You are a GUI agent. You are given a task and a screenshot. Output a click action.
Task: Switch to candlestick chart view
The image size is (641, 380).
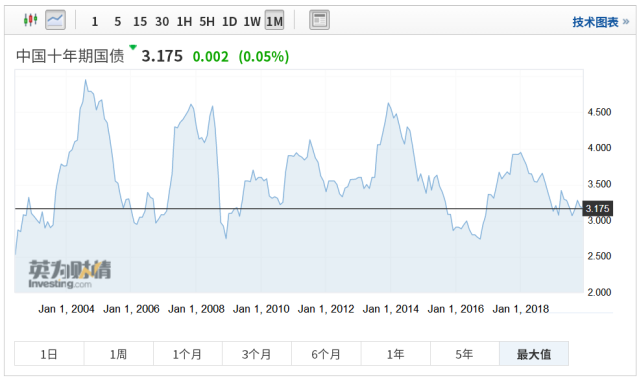[x=31, y=20]
